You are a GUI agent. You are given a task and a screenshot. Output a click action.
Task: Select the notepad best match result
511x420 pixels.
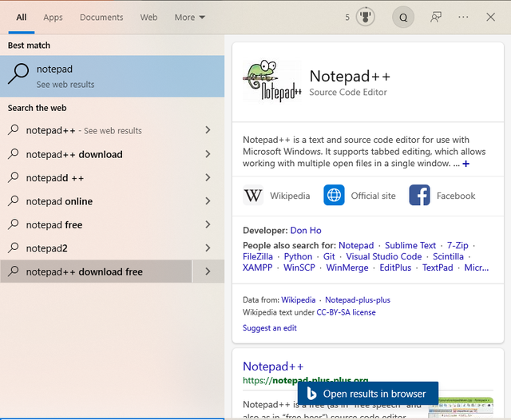coord(112,76)
